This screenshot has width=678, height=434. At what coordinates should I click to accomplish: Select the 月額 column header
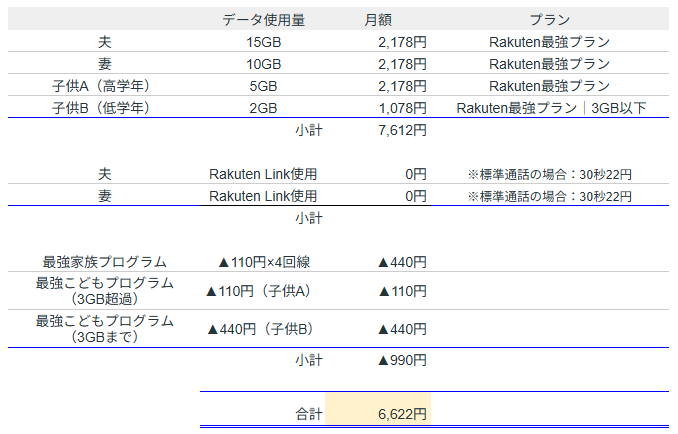click(382, 19)
